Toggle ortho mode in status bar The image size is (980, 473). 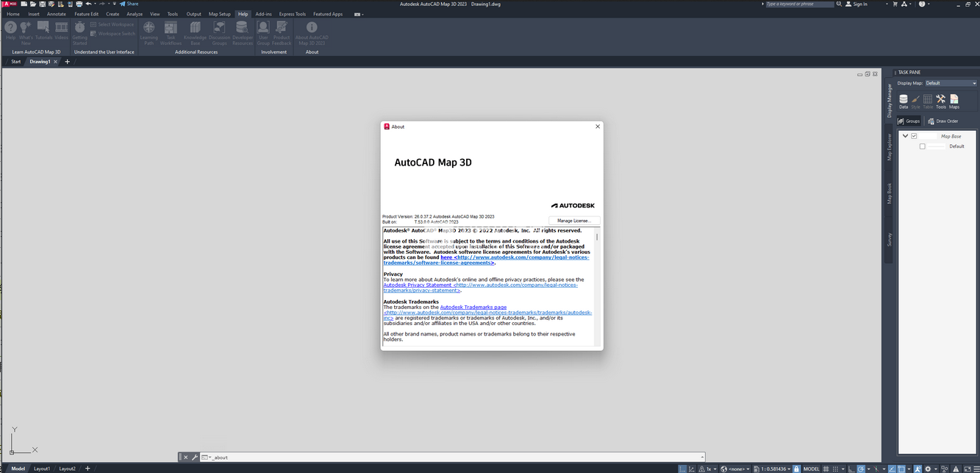click(x=851, y=469)
